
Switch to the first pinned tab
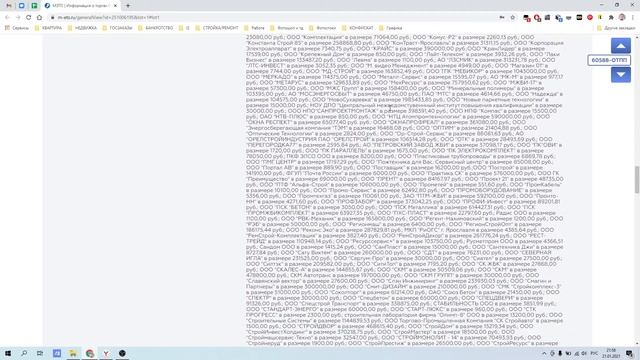coord(9,6)
